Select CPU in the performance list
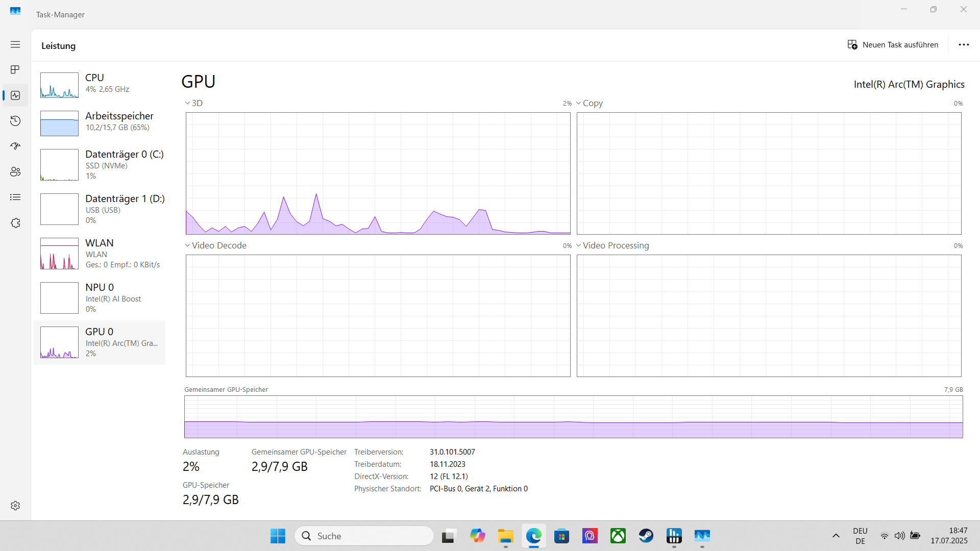 [x=100, y=84]
